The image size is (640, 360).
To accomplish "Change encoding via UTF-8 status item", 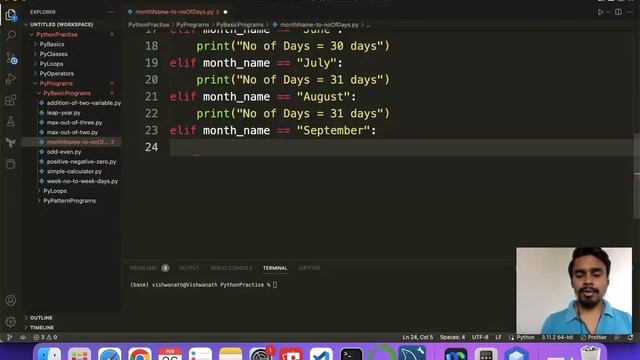I will [480, 337].
